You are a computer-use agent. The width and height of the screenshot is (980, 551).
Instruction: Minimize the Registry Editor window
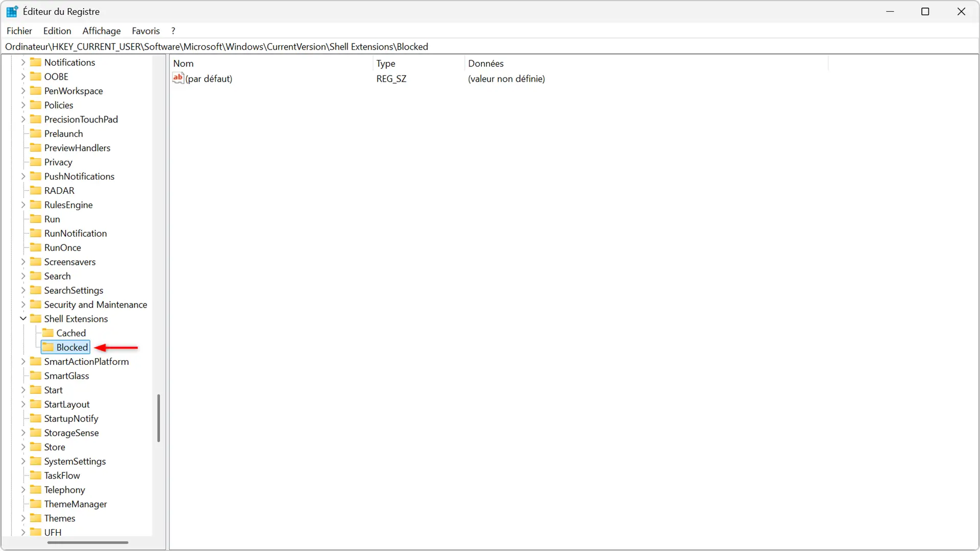pos(890,11)
